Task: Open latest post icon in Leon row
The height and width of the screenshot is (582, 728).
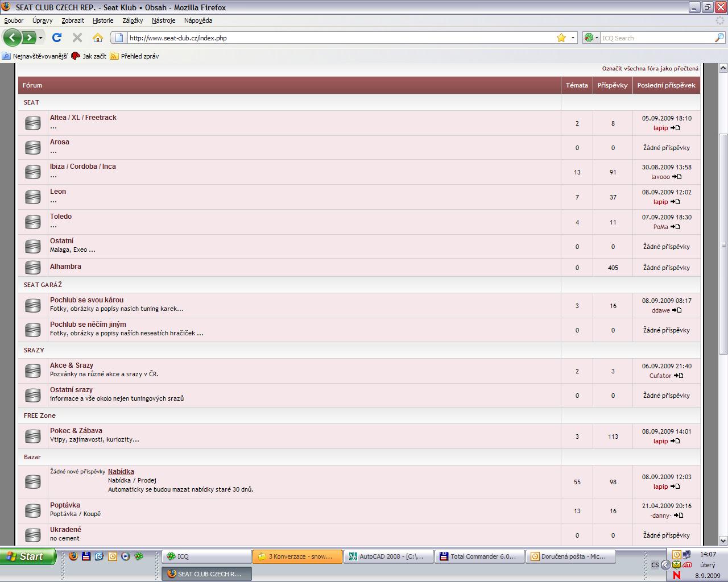Action: (x=675, y=202)
